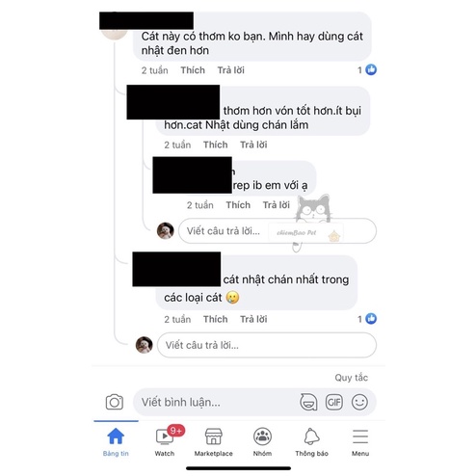The width and height of the screenshot is (476, 476).
Task: Open the avatar sticker picker icon
Action: (x=308, y=402)
